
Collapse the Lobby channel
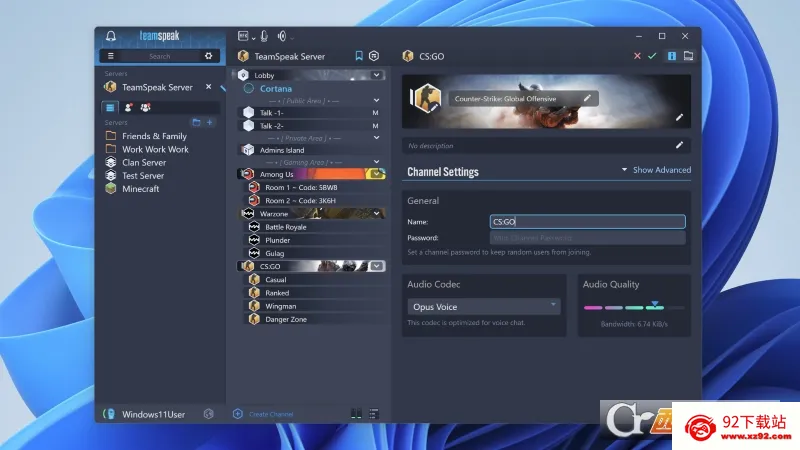[x=376, y=75]
